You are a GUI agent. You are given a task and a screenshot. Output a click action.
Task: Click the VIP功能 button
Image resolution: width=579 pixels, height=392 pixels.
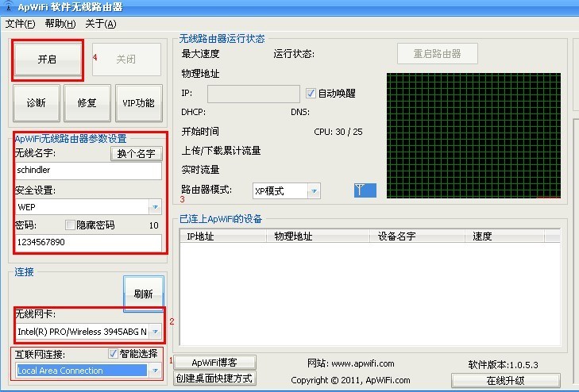click(139, 103)
